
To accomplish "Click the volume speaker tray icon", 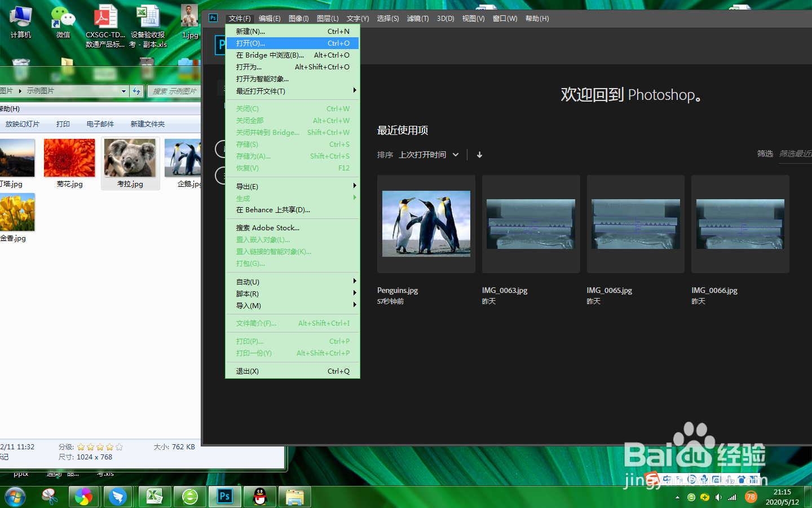I will pyautogui.click(x=718, y=497).
